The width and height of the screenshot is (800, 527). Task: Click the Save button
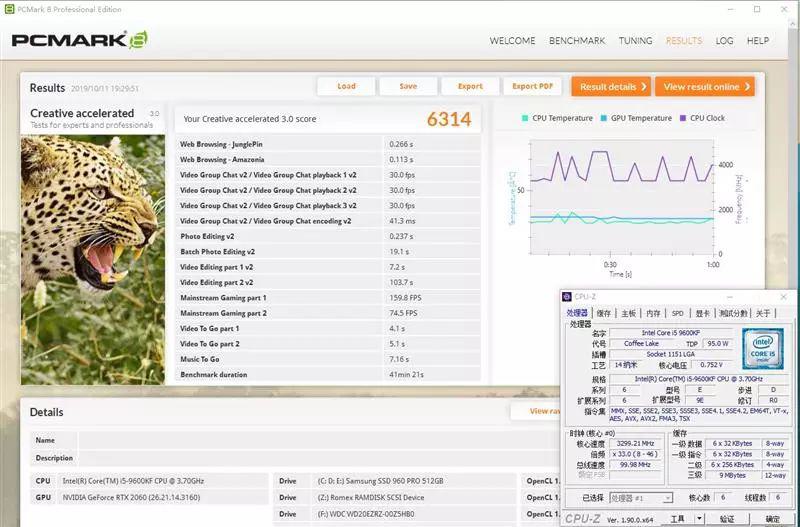coord(408,86)
